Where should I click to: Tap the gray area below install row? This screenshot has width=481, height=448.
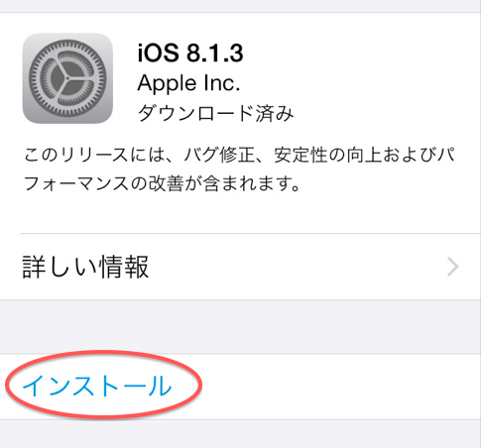(x=240, y=434)
